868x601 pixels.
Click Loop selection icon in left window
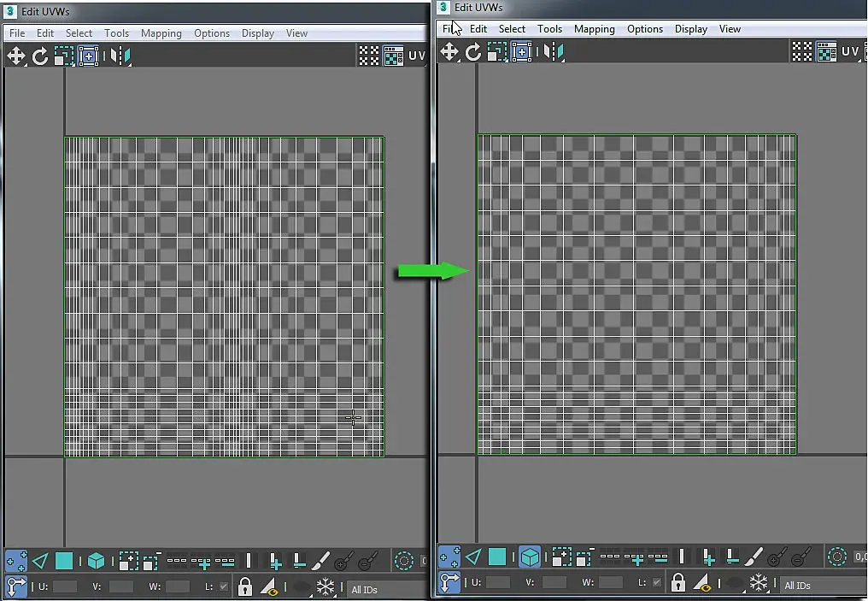click(x=177, y=561)
